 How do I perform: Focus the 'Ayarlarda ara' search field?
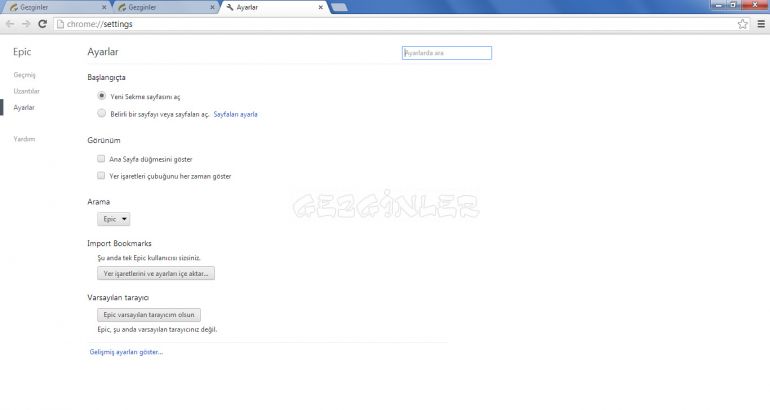pos(447,53)
